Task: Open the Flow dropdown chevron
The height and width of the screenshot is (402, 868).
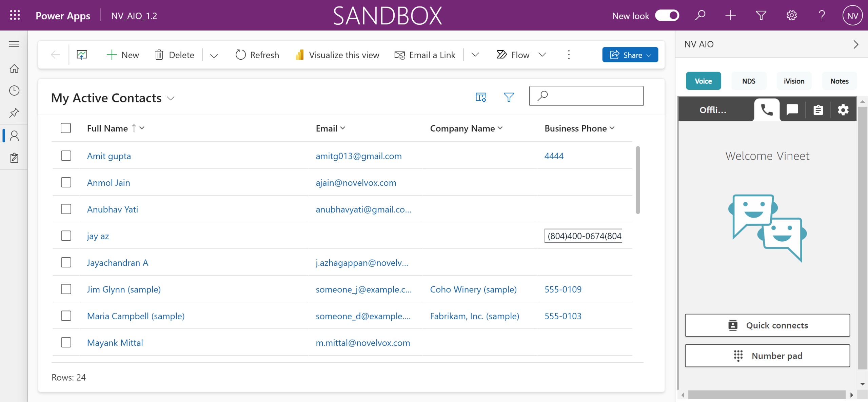Action: (542, 55)
